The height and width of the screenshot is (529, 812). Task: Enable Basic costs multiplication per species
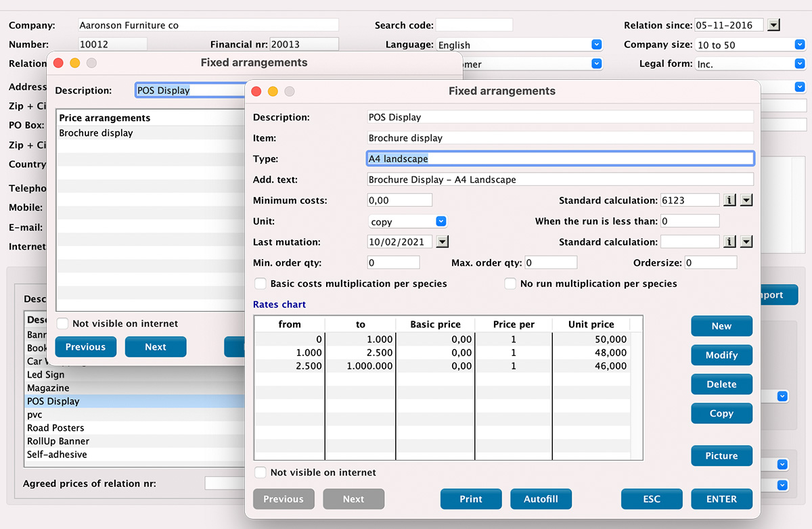point(260,283)
